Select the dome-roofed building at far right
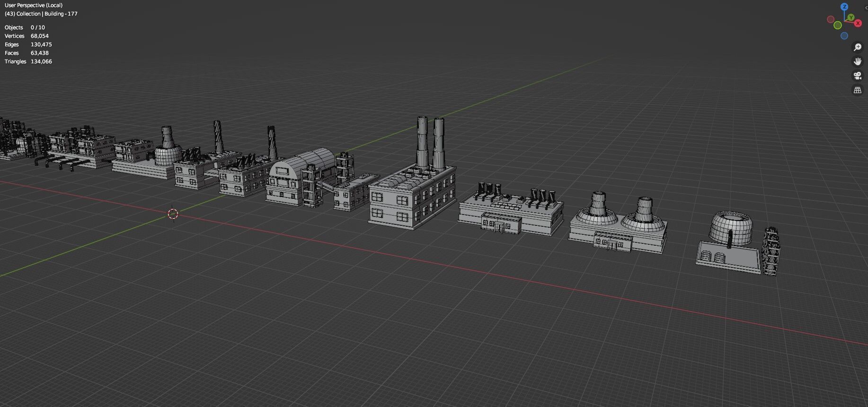868x407 pixels. pos(737,243)
